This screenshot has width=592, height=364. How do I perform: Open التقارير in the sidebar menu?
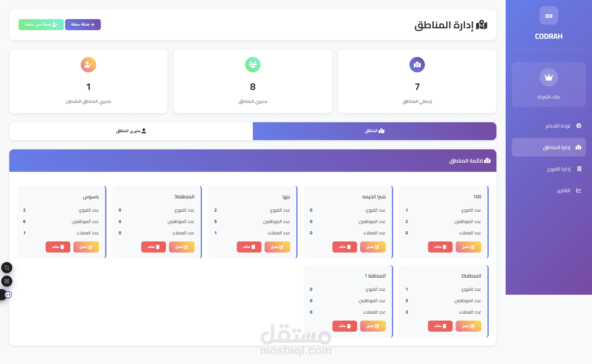click(563, 190)
